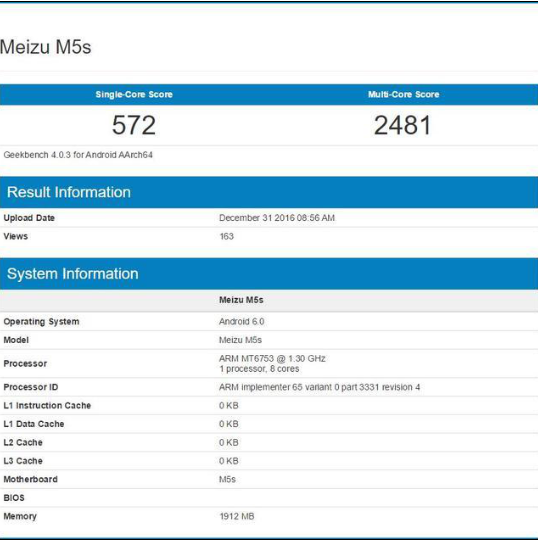Click the 'L1 Instruction Cache' row label

click(x=47, y=405)
